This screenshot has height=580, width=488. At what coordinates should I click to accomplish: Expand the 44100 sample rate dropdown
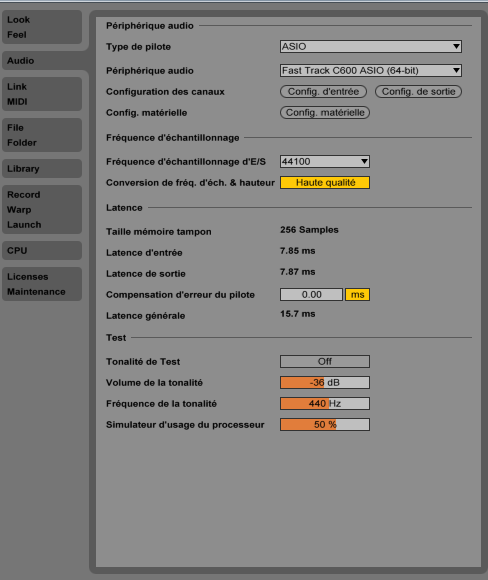(325, 162)
